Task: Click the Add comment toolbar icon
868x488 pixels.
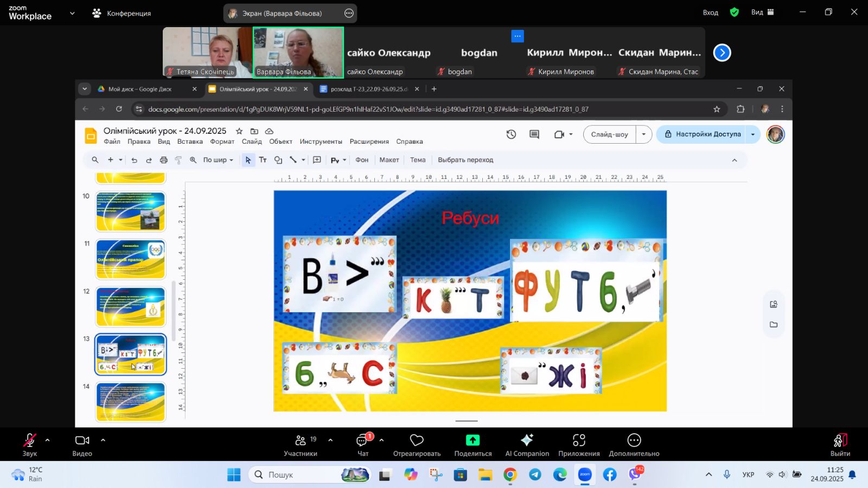Action: pos(317,160)
